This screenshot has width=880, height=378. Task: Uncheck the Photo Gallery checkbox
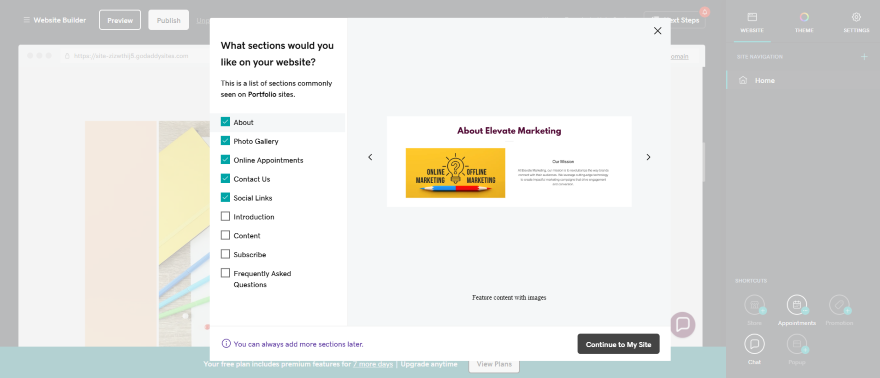(x=225, y=141)
